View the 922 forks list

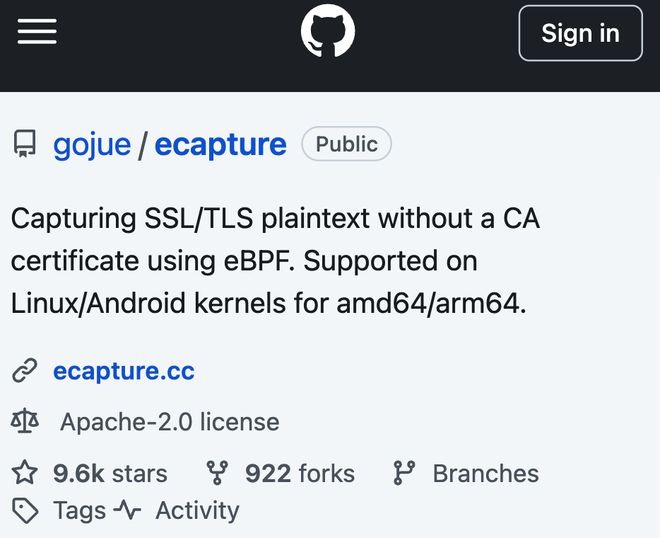(x=299, y=473)
